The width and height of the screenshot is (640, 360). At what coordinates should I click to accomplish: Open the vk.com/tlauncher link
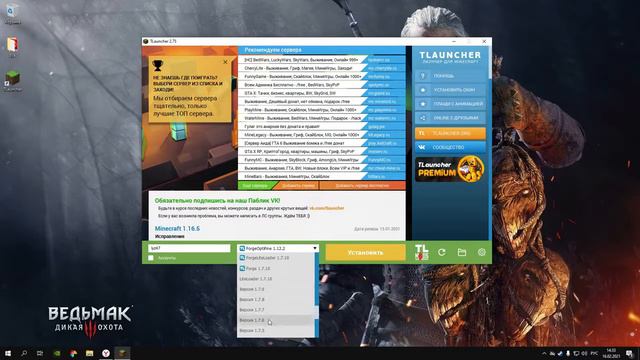(x=327, y=208)
